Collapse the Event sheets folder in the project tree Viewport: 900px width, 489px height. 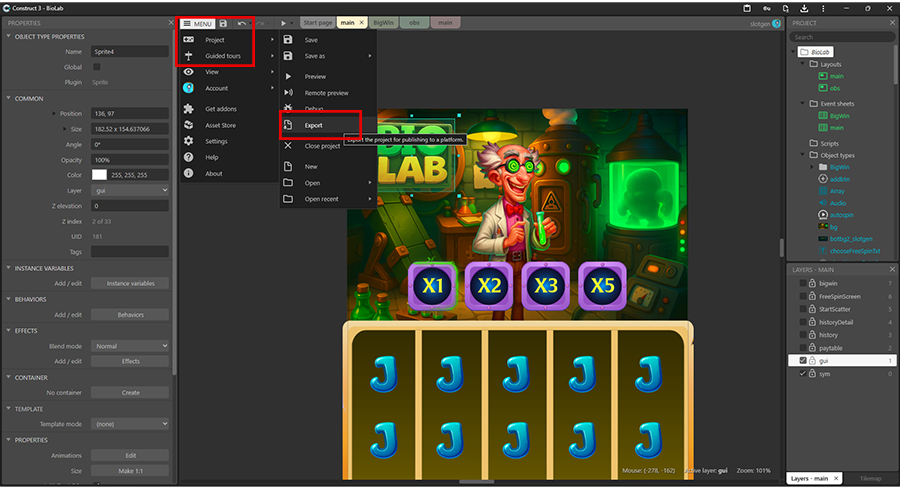(802, 103)
